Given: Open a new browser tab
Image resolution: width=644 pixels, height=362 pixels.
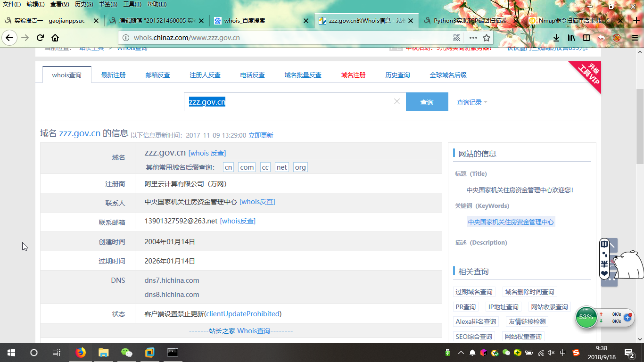Looking at the screenshot, I should (x=636, y=20).
